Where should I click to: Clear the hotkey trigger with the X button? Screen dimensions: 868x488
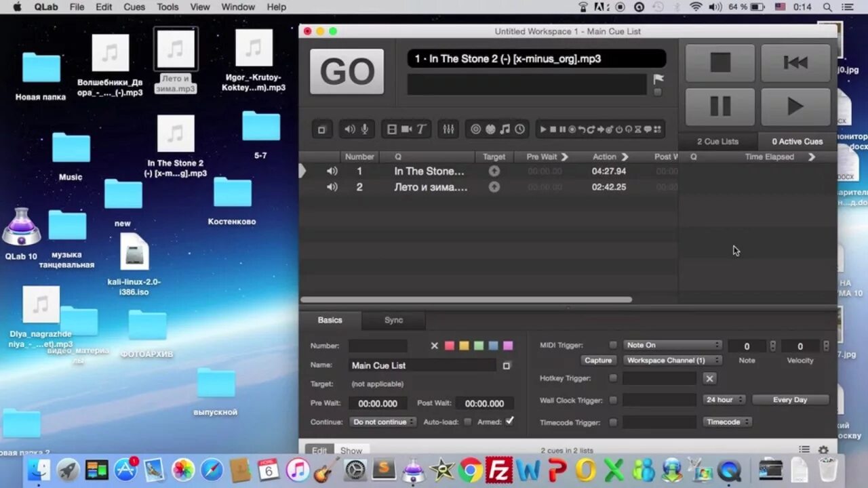pos(709,378)
